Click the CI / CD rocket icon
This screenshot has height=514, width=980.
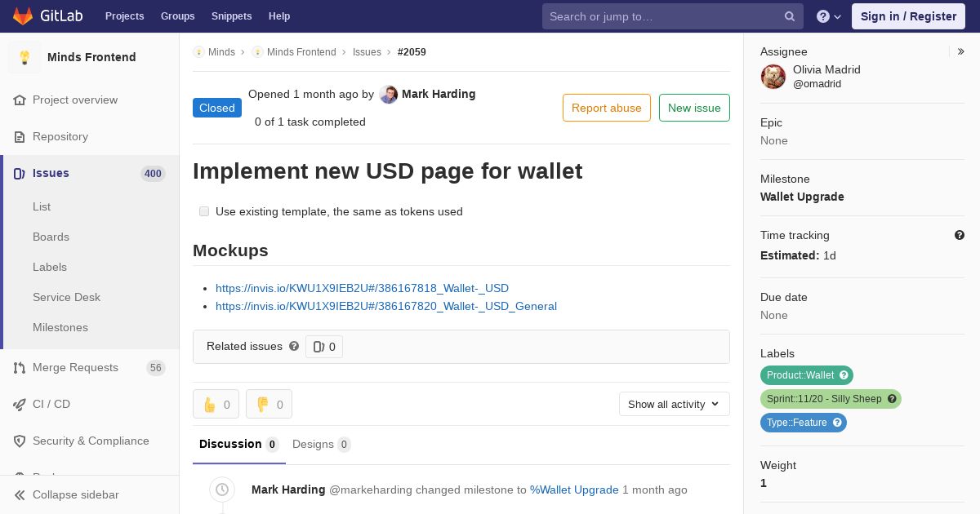pyautogui.click(x=20, y=405)
